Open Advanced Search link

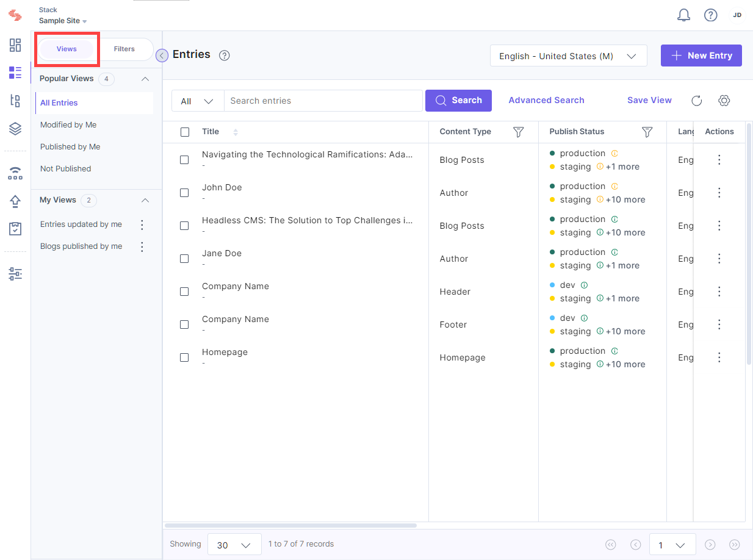(546, 100)
